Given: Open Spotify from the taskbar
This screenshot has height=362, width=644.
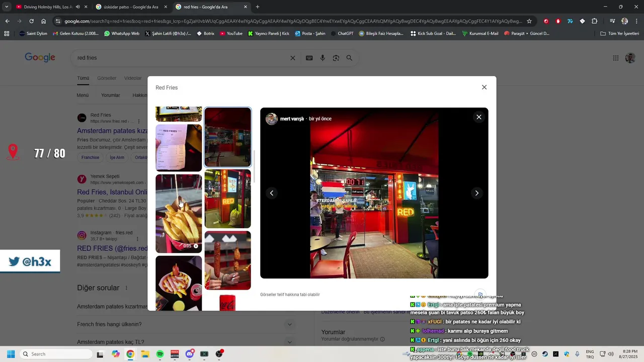Looking at the screenshot, I should coord(160,354).
